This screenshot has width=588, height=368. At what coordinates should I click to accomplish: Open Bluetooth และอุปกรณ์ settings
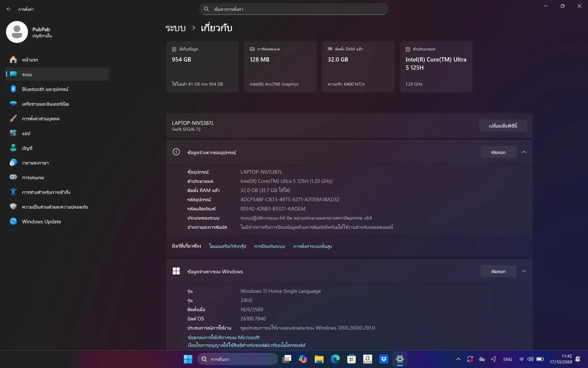(57, 89)
